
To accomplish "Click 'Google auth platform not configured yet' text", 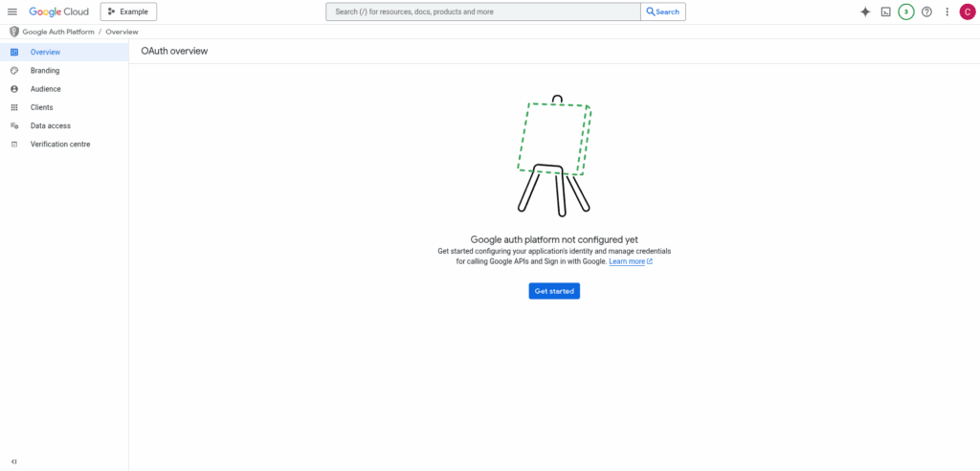I will [554, 239].
